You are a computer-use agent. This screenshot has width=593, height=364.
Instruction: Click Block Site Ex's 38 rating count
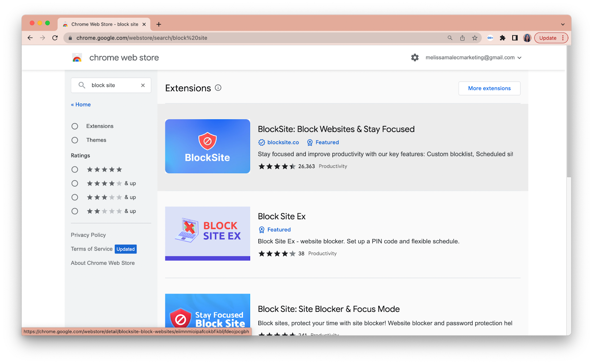(301, 254)
